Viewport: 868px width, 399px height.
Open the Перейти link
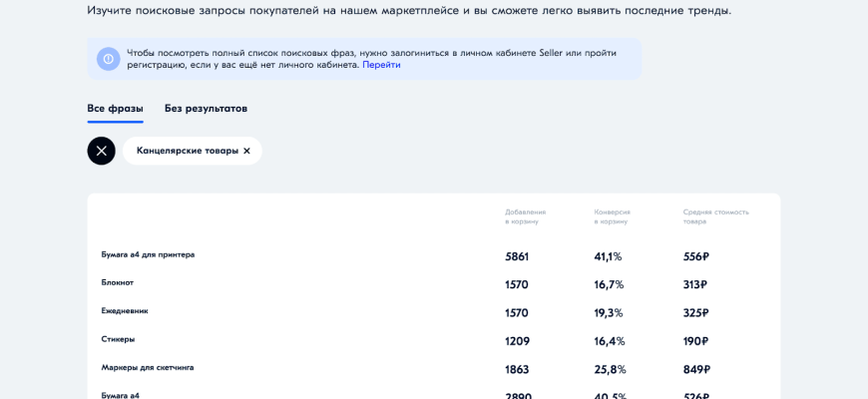tap(381, 65)
